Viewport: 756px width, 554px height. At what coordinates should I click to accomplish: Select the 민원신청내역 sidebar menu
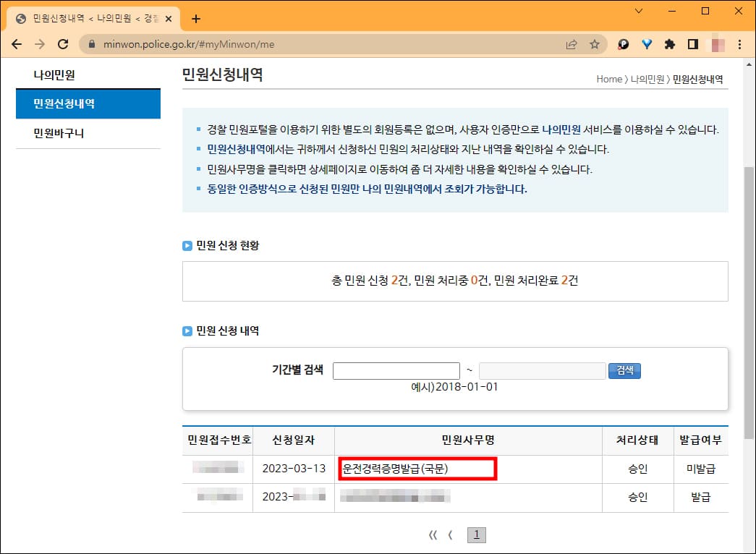pos(88,103)
